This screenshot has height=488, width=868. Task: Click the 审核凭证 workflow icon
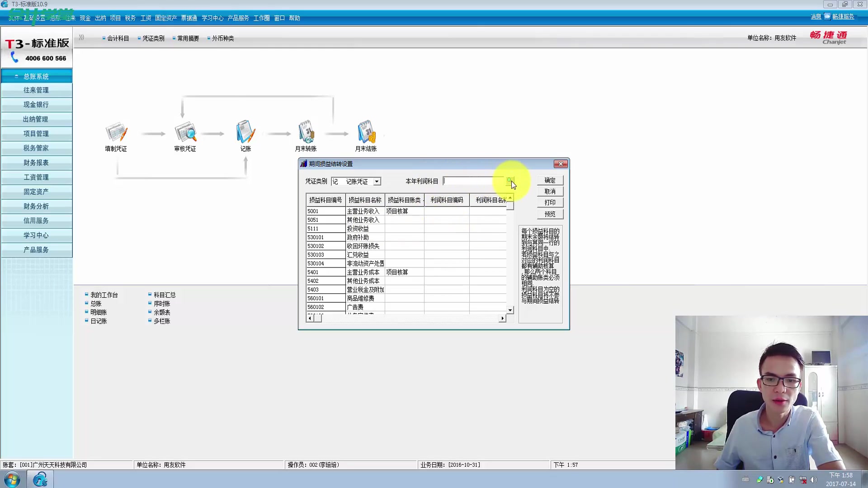pyautogui.click(x=185, y=133)
